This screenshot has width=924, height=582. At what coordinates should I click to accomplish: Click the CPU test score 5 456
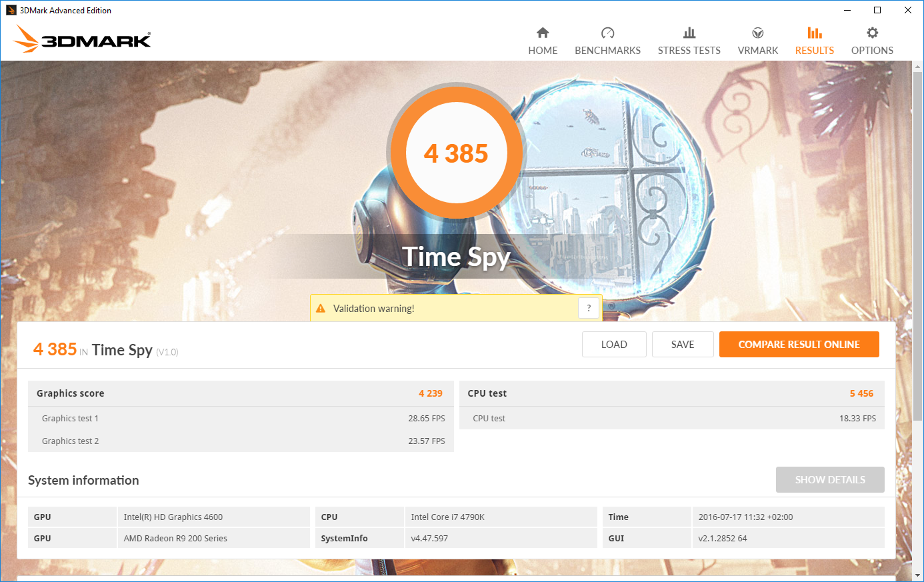point(861,393)
